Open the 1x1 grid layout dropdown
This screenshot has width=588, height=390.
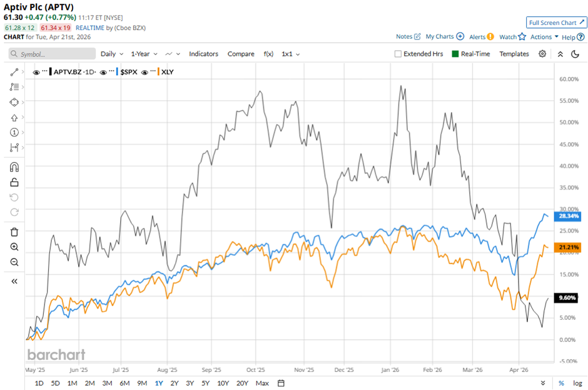291,54
